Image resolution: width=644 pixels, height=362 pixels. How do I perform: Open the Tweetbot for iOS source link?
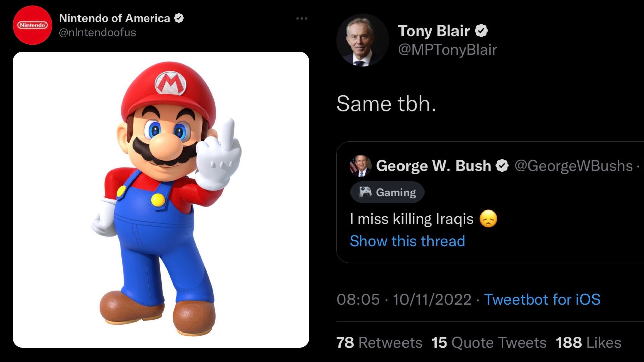pos(542,299)
